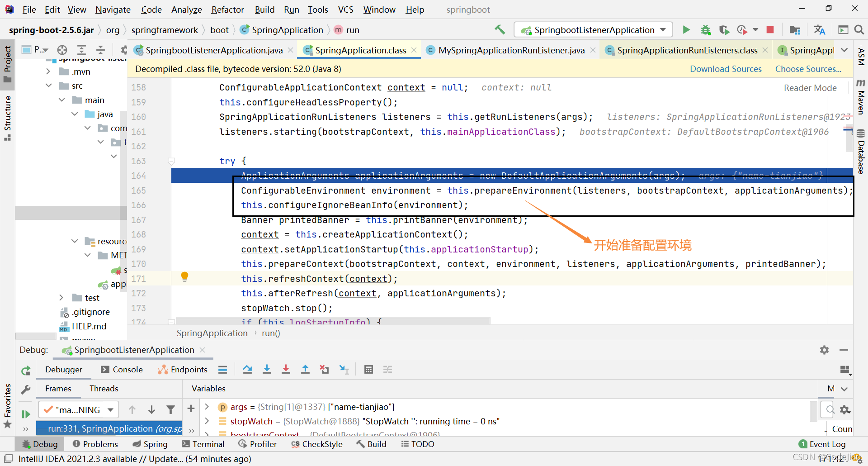Click Run to Cursor debug icon

pos(344,370)
